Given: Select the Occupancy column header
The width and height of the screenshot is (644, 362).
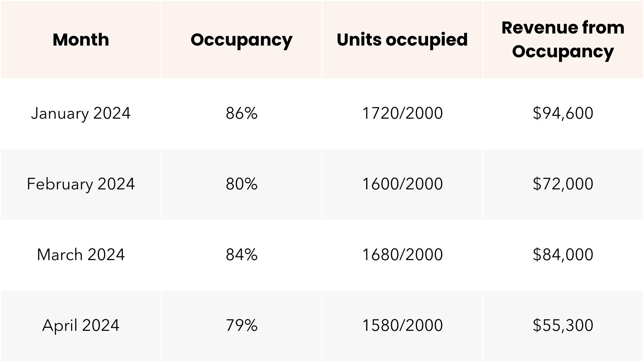Looking at the screenshot, I should coord(241,40).
